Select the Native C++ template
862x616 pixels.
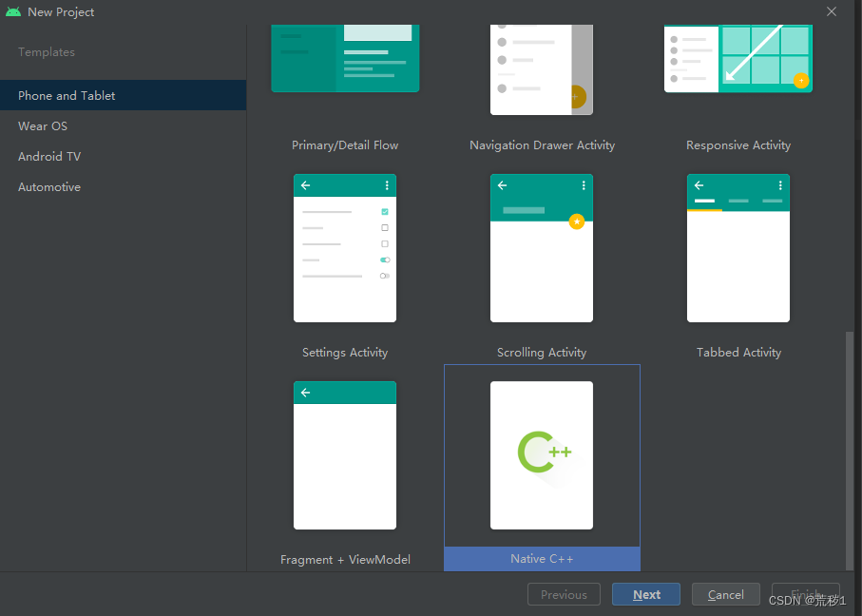coord(542,456)
